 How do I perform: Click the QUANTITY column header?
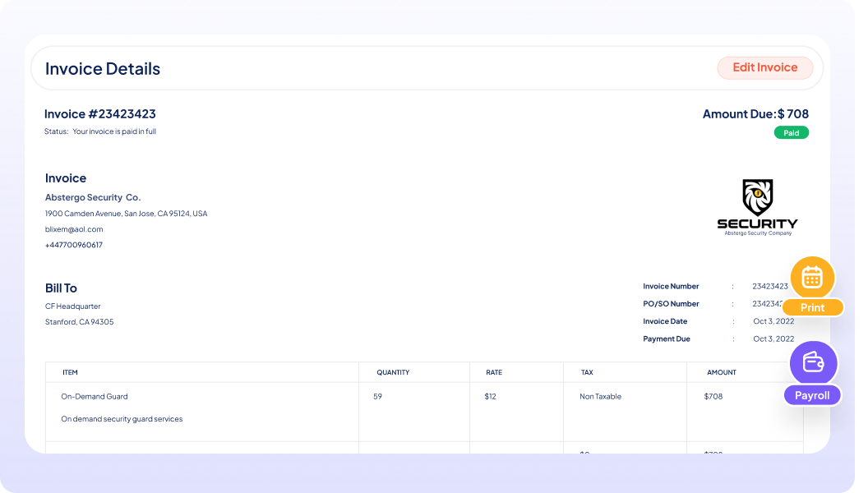[x=393, y=372]
